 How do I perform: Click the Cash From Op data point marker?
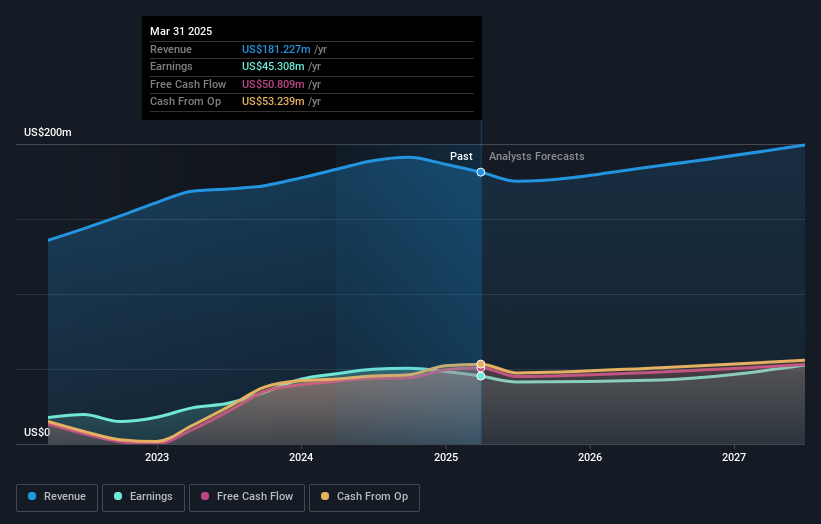point(481,364)
